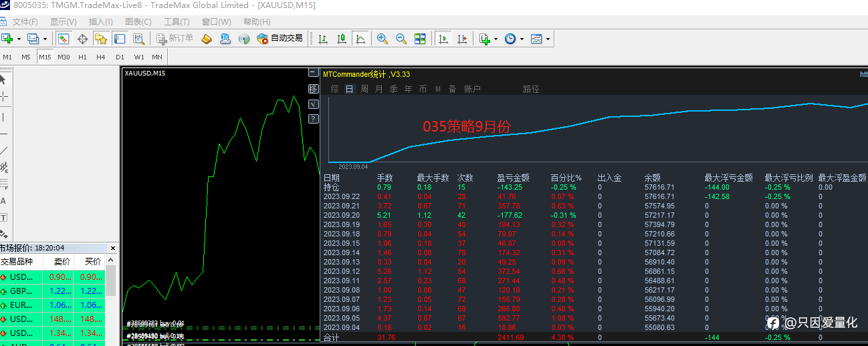Open the Strategy Tester icon

coord(138,39)
